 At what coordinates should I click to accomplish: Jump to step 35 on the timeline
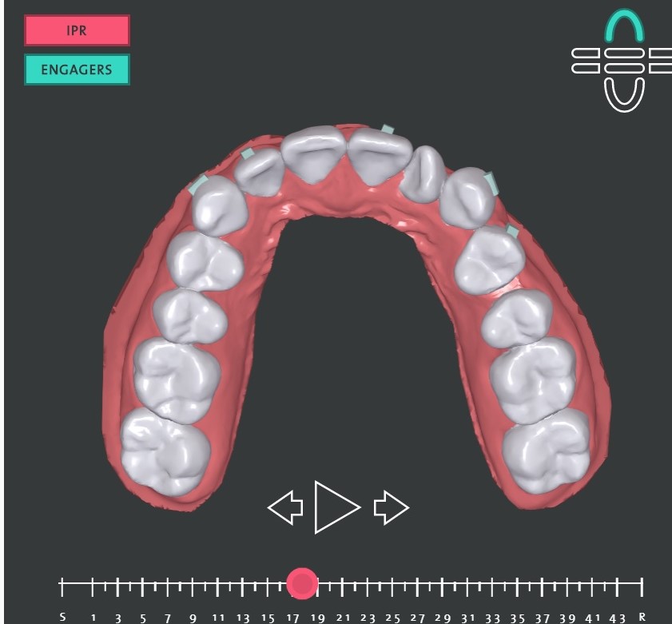(x=517, y=618)
